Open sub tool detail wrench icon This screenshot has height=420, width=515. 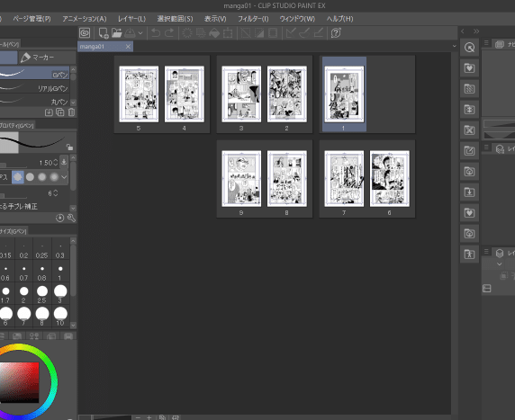[71, 218]
